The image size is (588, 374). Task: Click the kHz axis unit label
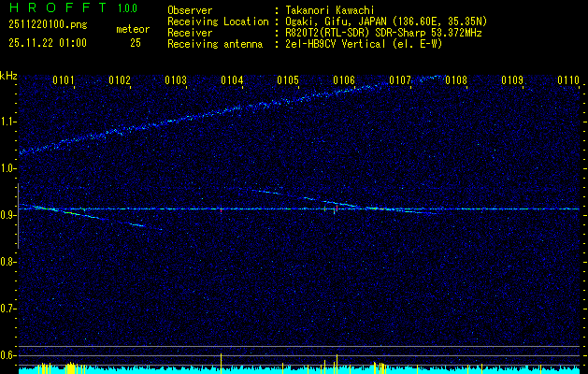(x=9, y=76)
